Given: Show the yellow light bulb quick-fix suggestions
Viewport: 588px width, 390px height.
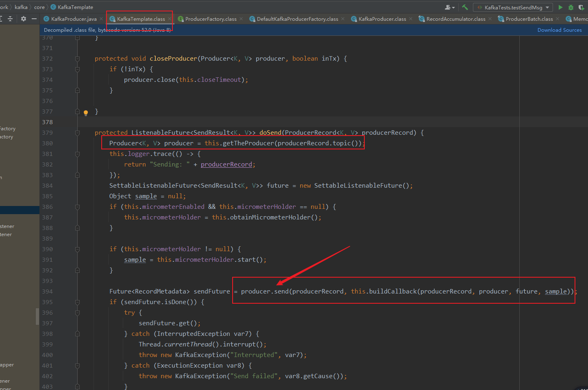Looking at the screenshot, I should 86,113.
